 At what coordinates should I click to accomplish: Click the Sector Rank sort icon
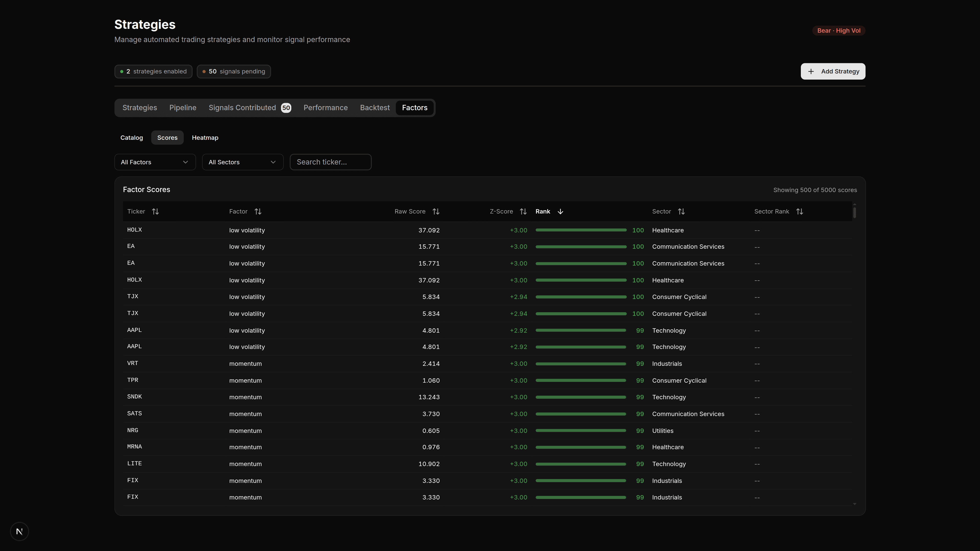click(799, 211)
